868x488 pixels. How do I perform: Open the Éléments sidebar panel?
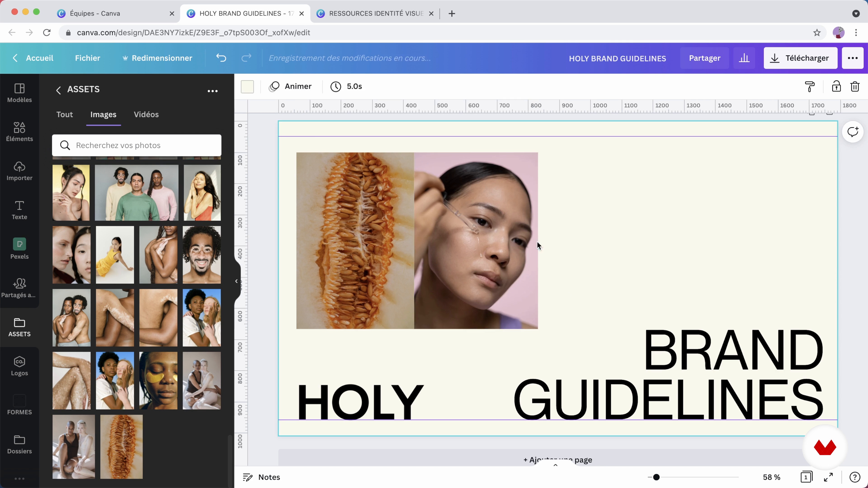(19, 132)
